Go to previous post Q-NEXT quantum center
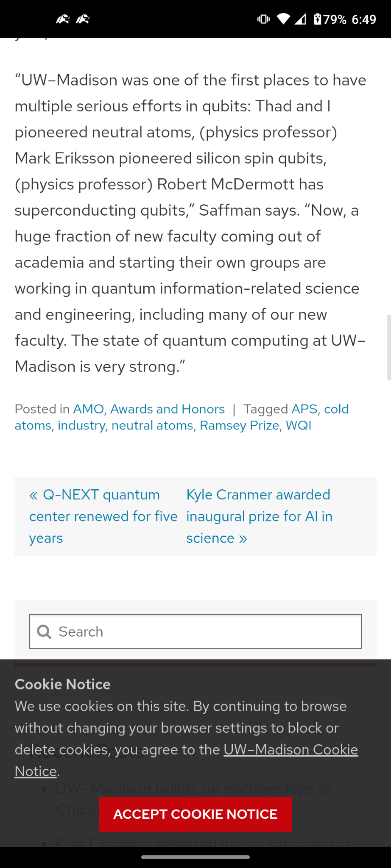This screenshot has height=868, width=391. coord(103,516)
